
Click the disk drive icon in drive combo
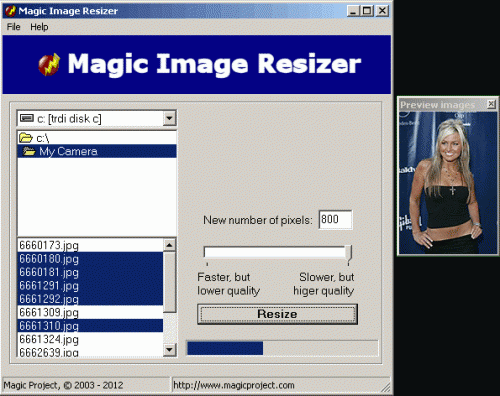27,118
